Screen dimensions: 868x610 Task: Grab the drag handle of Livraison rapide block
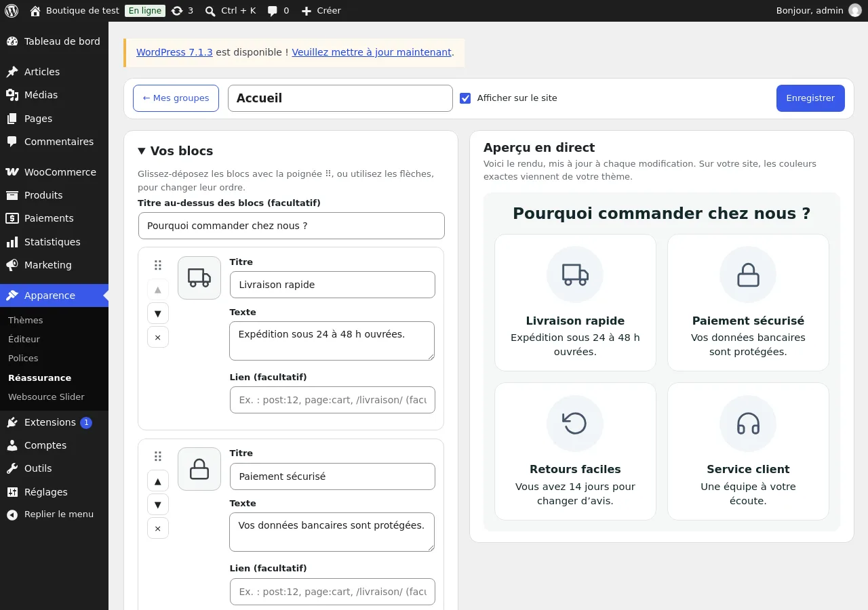point(158,265)
